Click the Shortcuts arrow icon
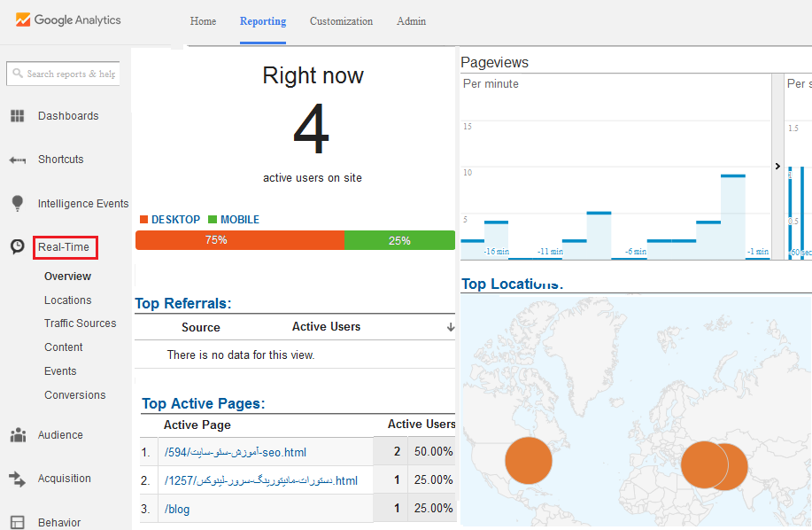 coord(18,160)
